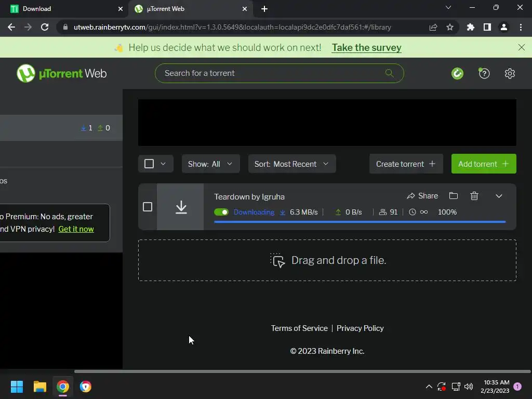Open Teardown torrent's folder icon
The image size is (532, 399).
(453, 196)
